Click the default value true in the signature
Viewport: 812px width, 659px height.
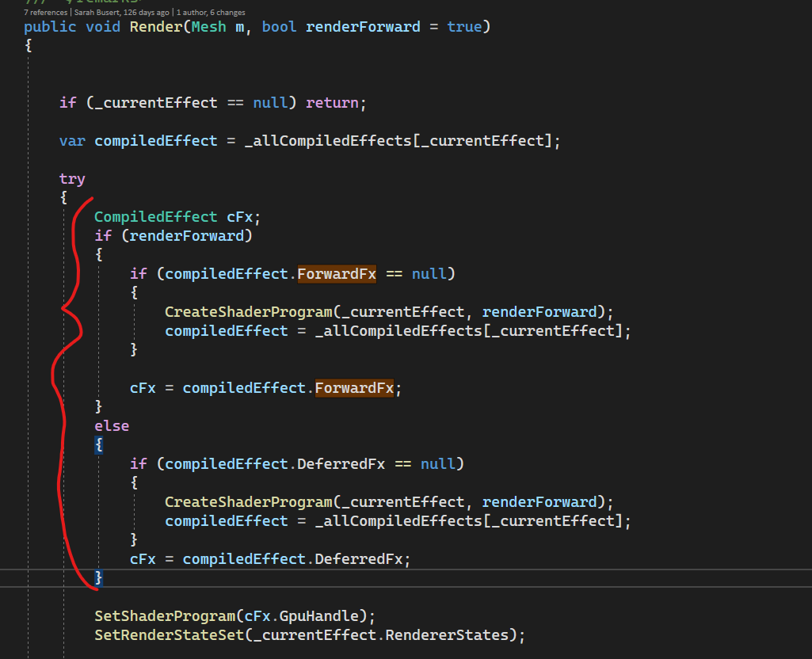pos(464,27)
